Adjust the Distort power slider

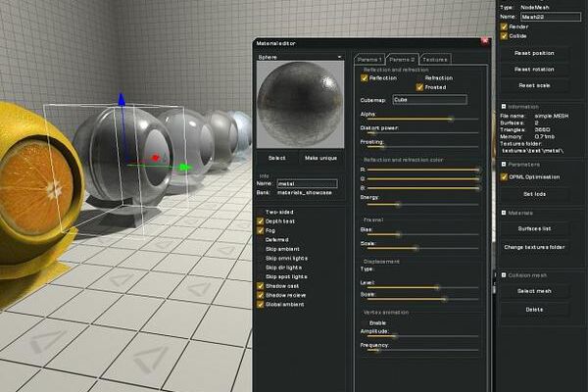422,133
